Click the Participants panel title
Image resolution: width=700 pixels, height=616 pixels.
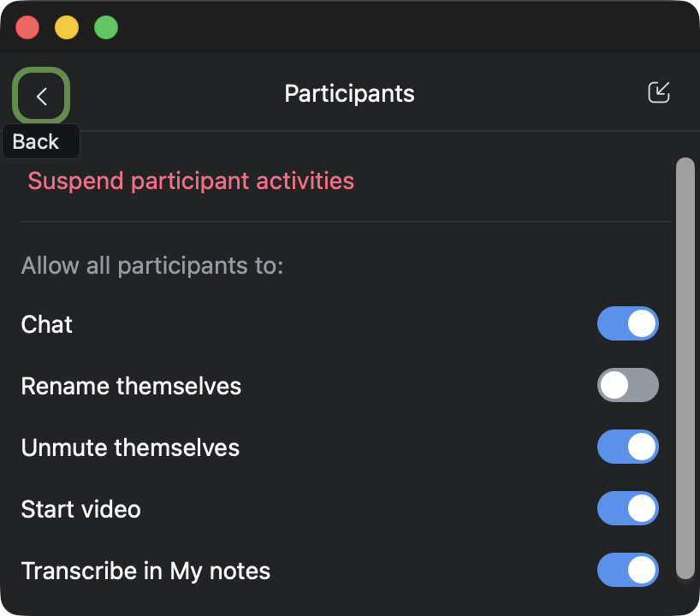(x=349, y=93)
